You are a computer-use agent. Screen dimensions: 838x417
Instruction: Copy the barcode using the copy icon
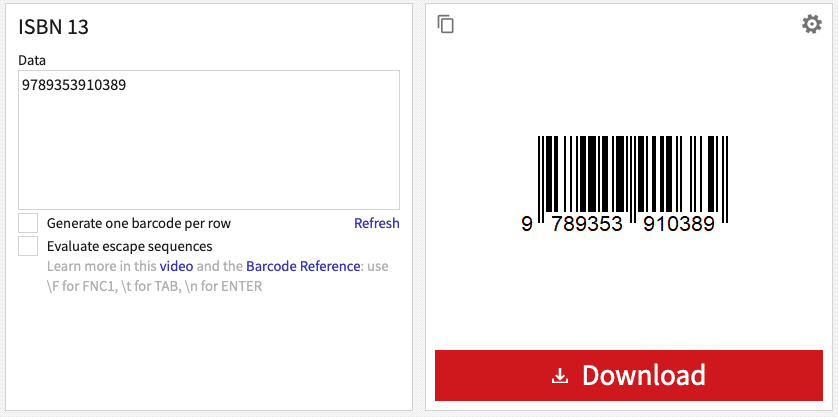click(446, 24)
